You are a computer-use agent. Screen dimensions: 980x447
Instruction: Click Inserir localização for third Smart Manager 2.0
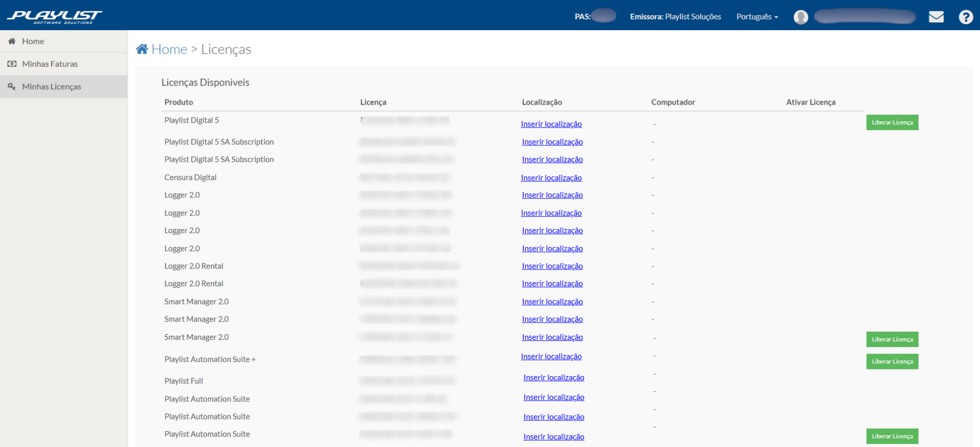click(x=552, y=337)
